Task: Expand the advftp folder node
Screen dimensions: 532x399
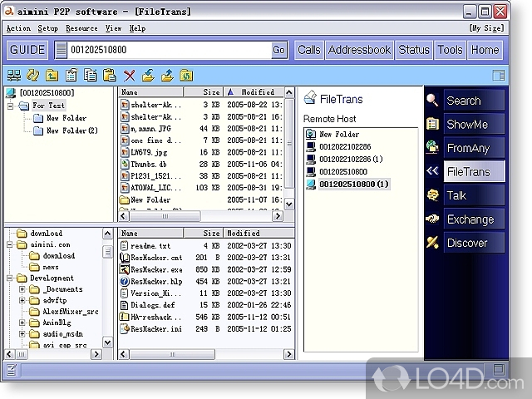Action: tap(22, 300)
